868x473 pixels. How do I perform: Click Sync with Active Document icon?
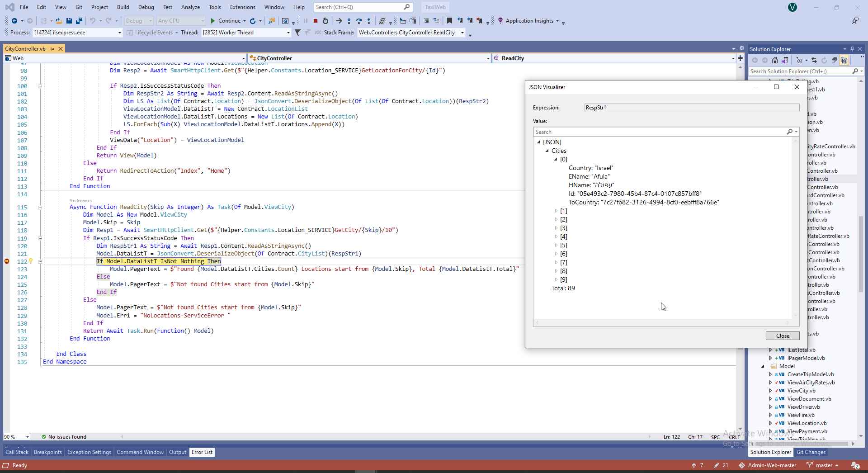814,60
